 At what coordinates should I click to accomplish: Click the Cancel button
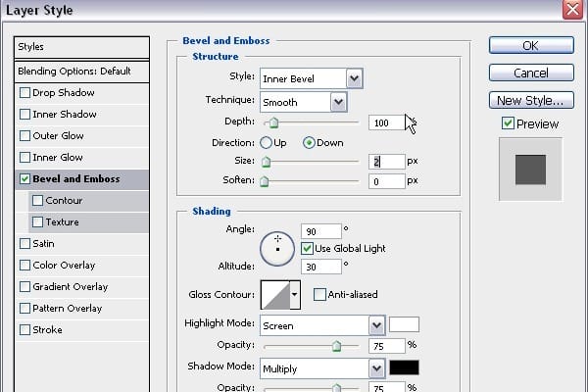tap(531, 73)
